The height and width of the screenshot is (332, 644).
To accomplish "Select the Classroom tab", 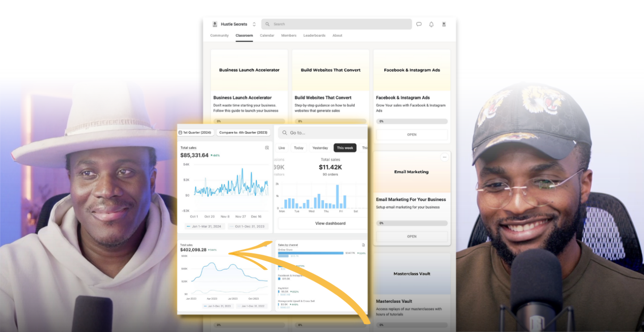I will 244,35.
